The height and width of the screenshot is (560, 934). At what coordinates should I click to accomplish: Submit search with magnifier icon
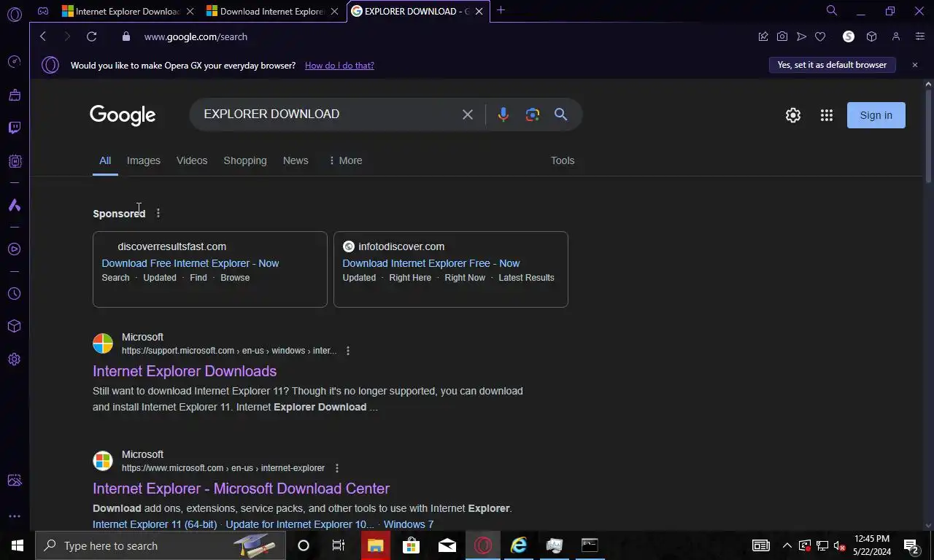560,114
